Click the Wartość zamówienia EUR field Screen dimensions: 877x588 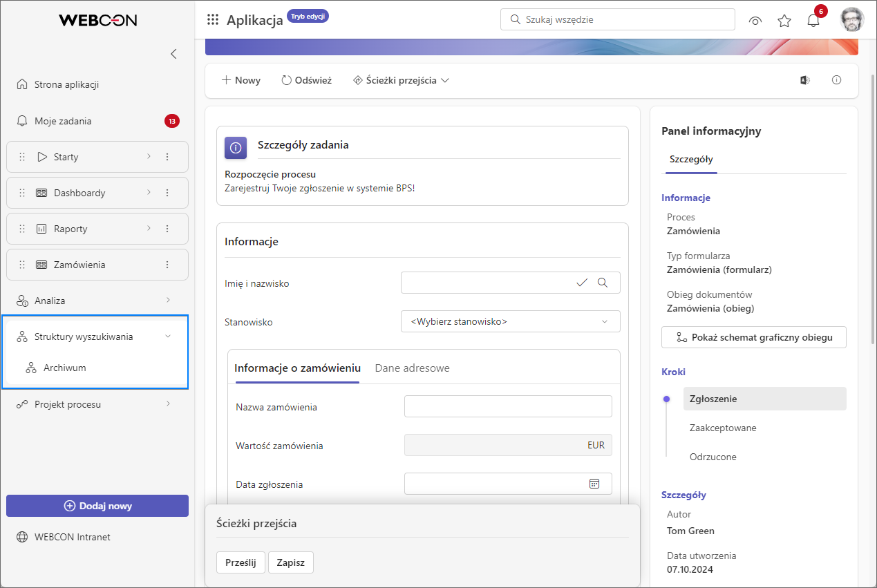point(508,445)
